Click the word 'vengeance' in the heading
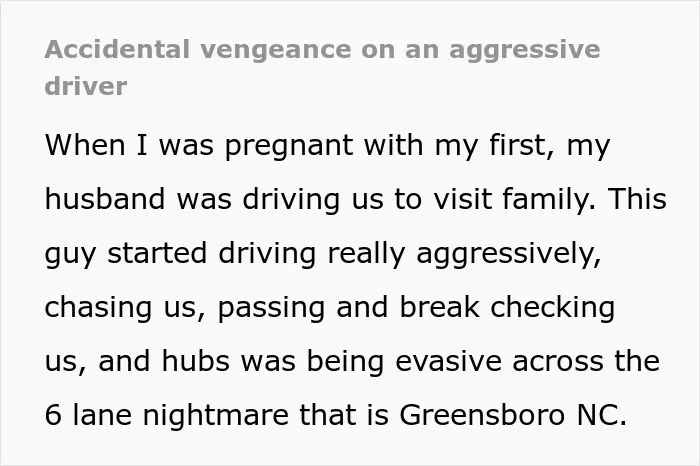 275,51
